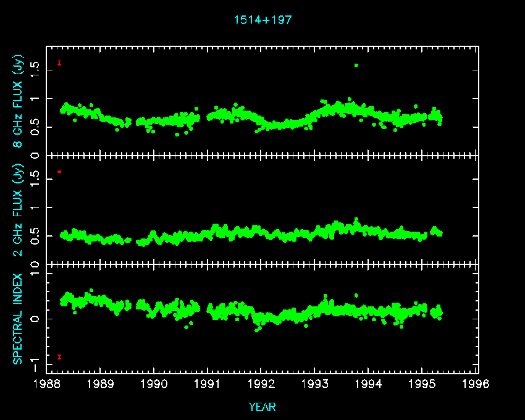Image resolution: width=525 pixels, height=420 pixels.
Task: Click the red error bar in spectral index panel
Action: [x=59, y=356]
